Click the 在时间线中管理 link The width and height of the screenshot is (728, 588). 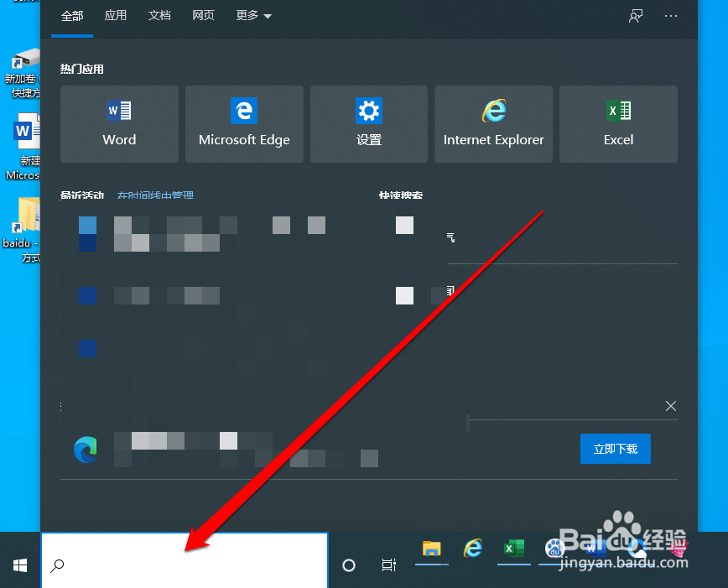pyautogui.click(x=155, y=195)
